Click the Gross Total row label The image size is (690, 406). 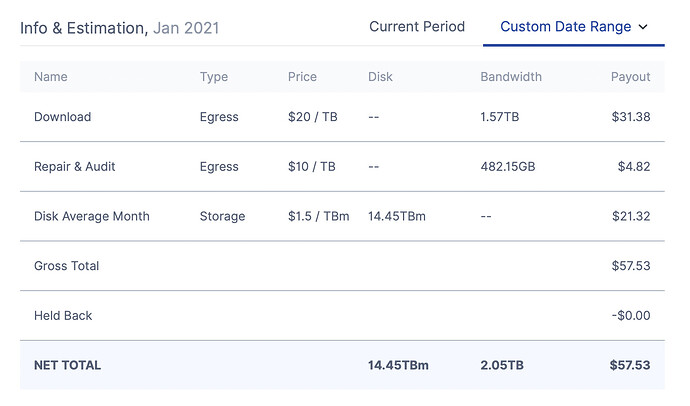67,266
